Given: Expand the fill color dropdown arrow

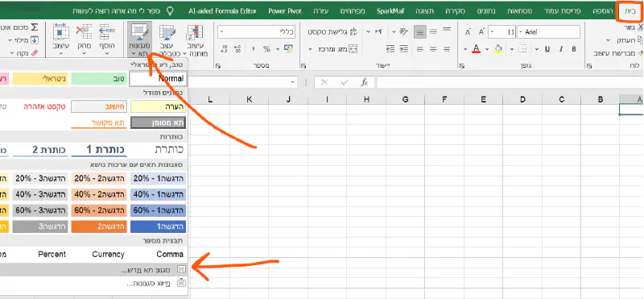Looking at the screenshot, I should pos(488,49).
